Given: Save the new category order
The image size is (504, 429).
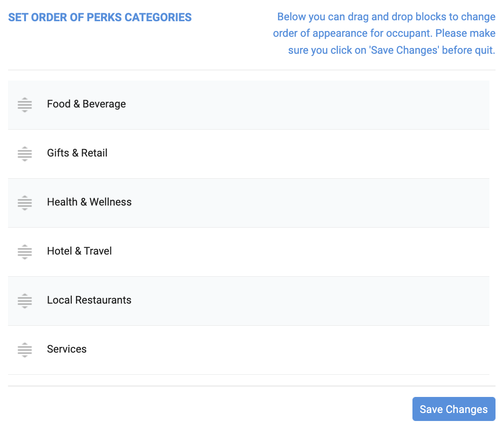Looking at the screenshot, I should point(454,409).
